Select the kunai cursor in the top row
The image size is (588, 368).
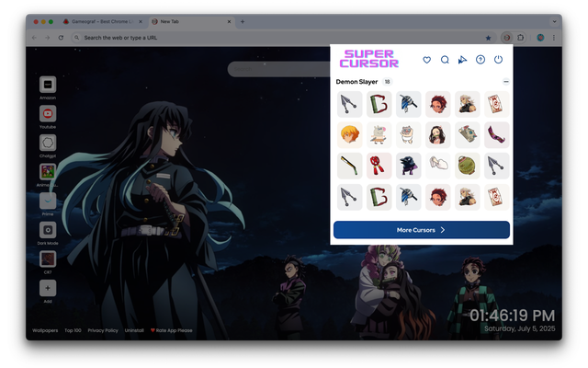click(x=349, y=104)
